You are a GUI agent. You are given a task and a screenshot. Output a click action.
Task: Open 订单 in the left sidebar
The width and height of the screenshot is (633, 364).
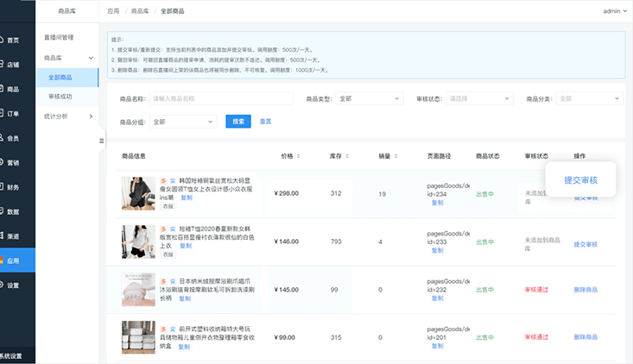(x=12, y=114)
